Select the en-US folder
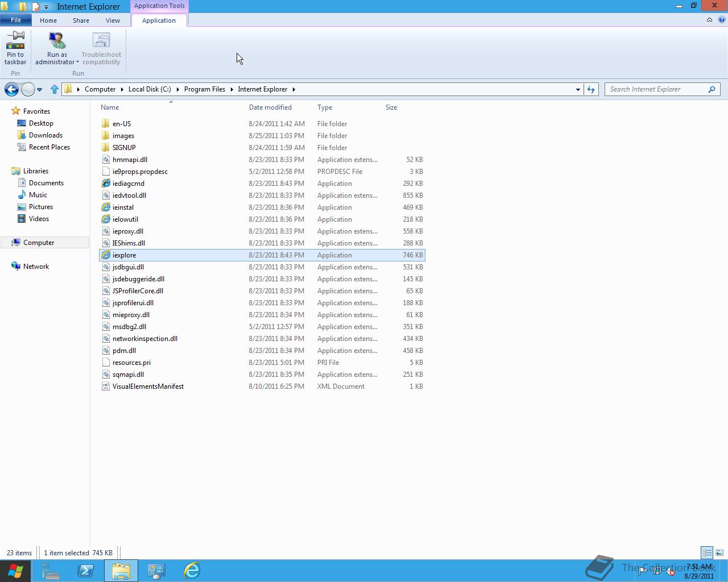This screenshot has height=582, width=728. [262, 124]
